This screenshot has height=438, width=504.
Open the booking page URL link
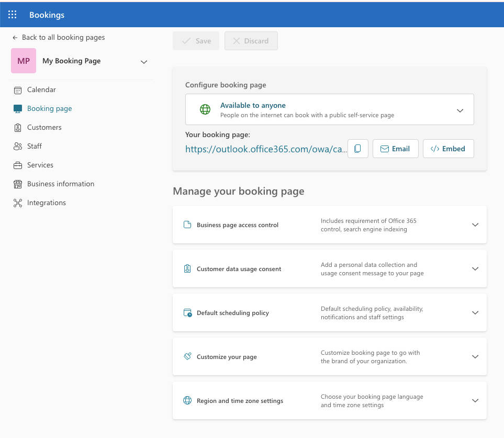(266, 149)
